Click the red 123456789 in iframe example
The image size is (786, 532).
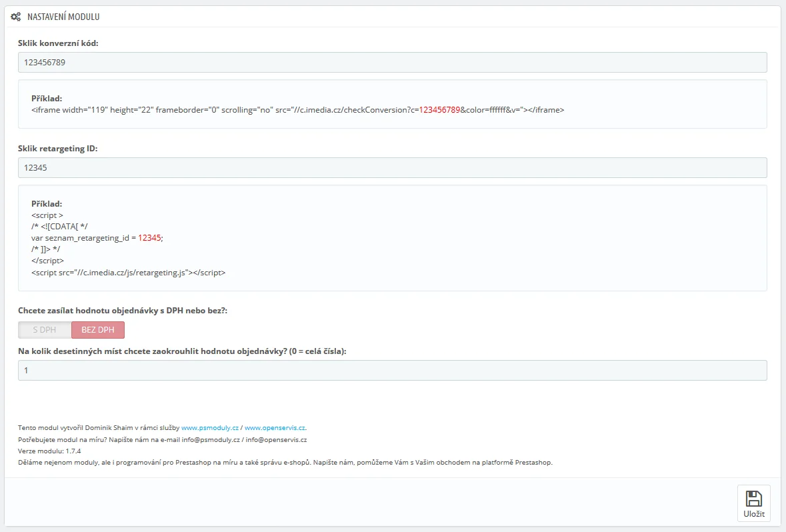pyautogui.click(x=439, y=110)
